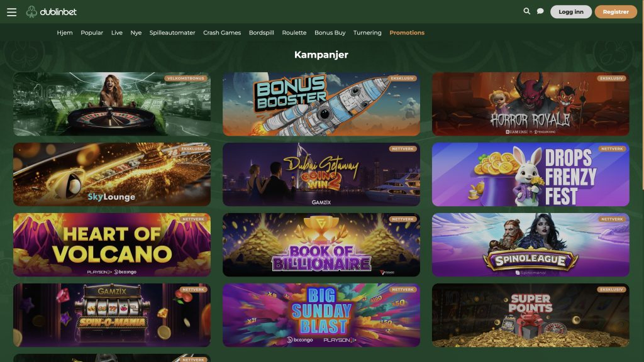Image resolution: width=644 pixels, height=362 pixels.
Task: Open the Big Sunday Blast promotion
Action: (321, 315)
